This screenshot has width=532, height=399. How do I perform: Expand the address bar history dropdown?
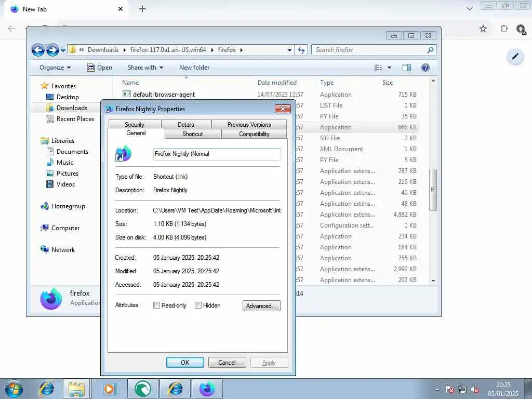tap(289, 50)
